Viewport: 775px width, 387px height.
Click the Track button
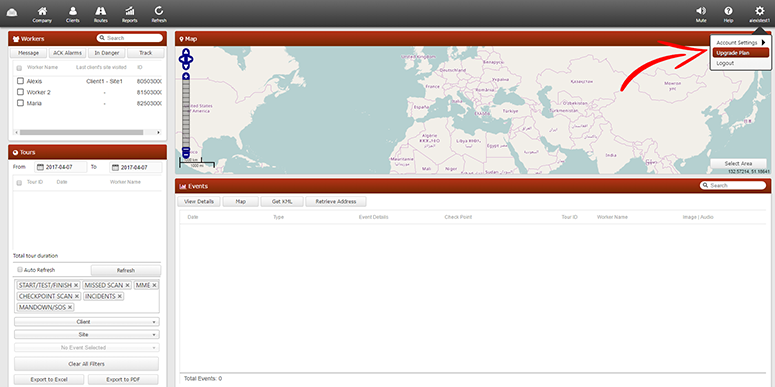(x=145, y=53)
